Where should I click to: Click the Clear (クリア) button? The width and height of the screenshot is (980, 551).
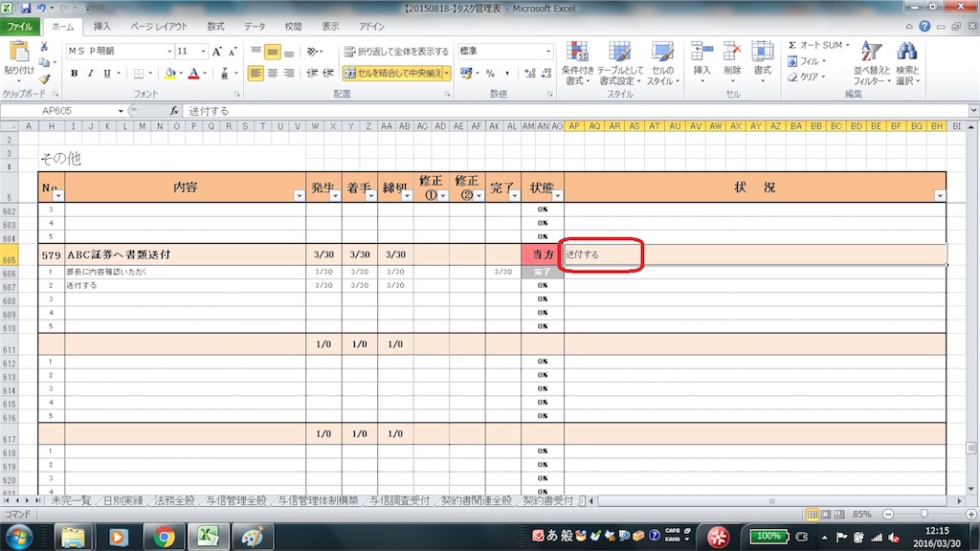pyautogui.click(x=808, y=77)
